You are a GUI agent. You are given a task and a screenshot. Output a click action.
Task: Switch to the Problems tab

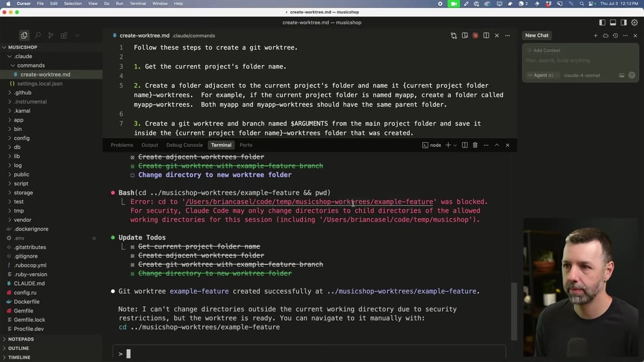coord(122,145)
